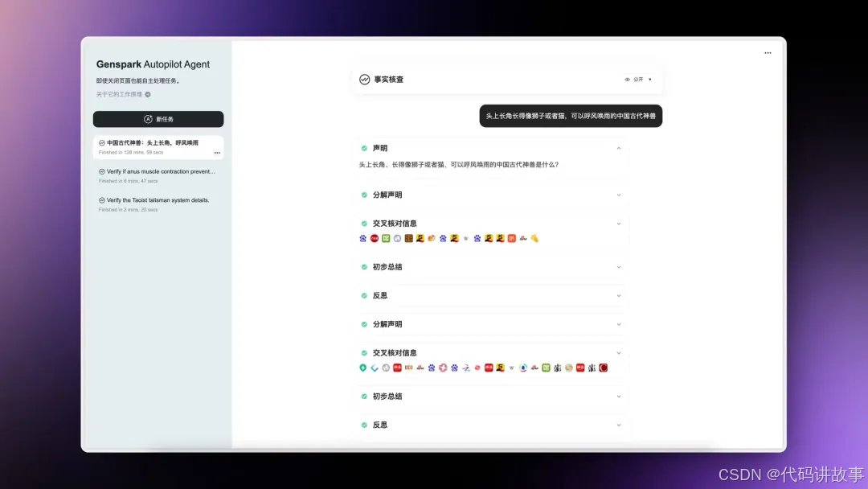Expand the second 初步总结 section chevron
This screenshot has width=868, height=489.
[619, 397]
